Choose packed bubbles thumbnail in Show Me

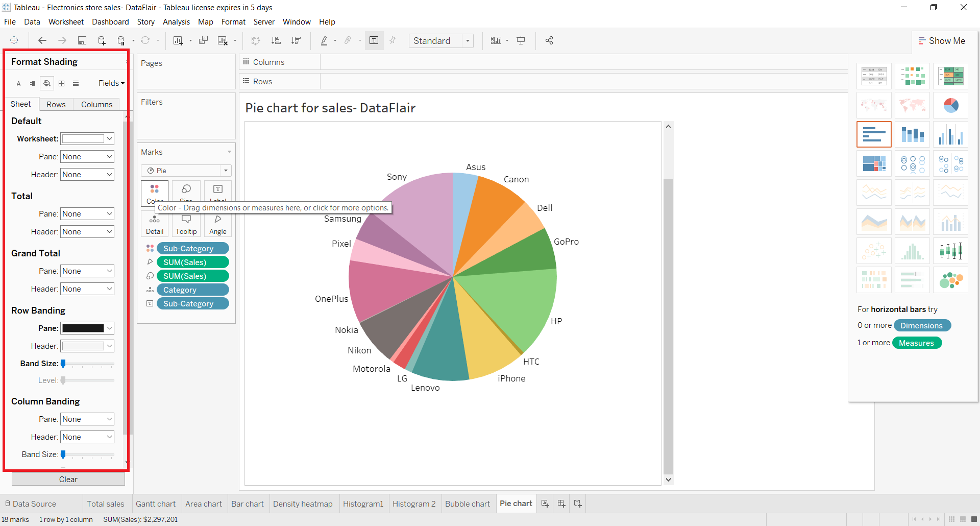950,280
